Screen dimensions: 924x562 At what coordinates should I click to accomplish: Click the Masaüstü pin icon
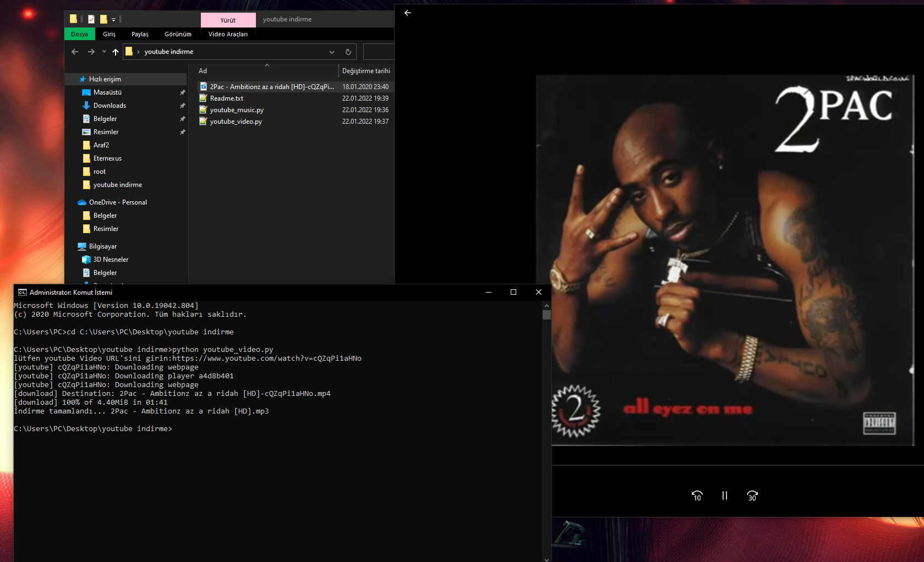click(182, 92)
